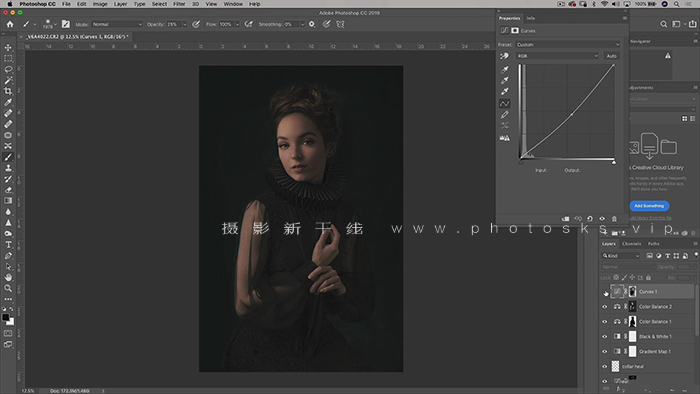Toggle pressure for opacity button

pos(196,24)
